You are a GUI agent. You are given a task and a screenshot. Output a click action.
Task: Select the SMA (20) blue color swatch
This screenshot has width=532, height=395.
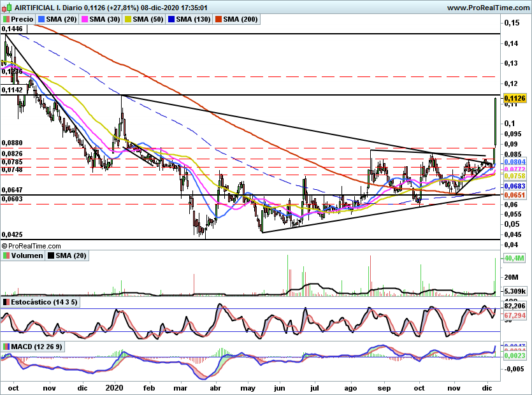click(x=41, y=19)
